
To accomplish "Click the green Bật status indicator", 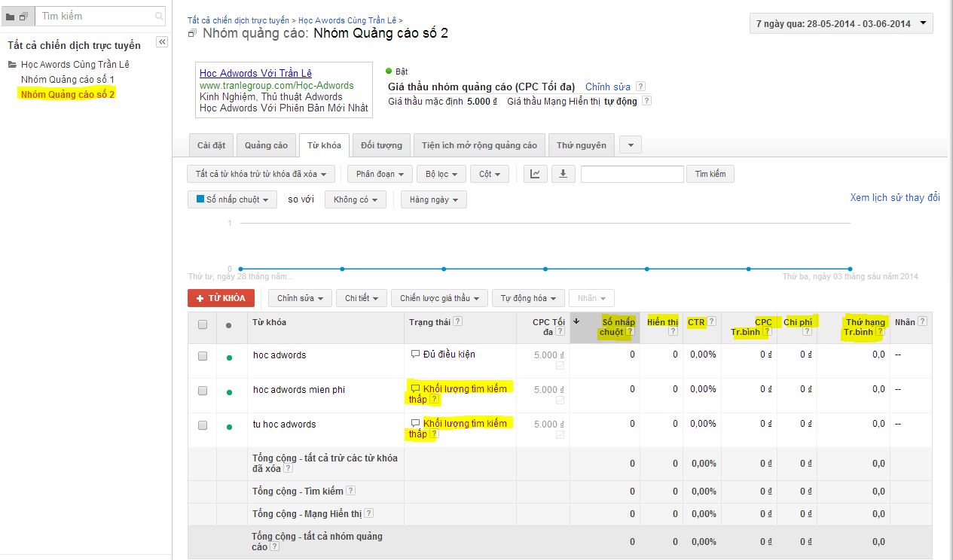I will [x=389, y=71].
